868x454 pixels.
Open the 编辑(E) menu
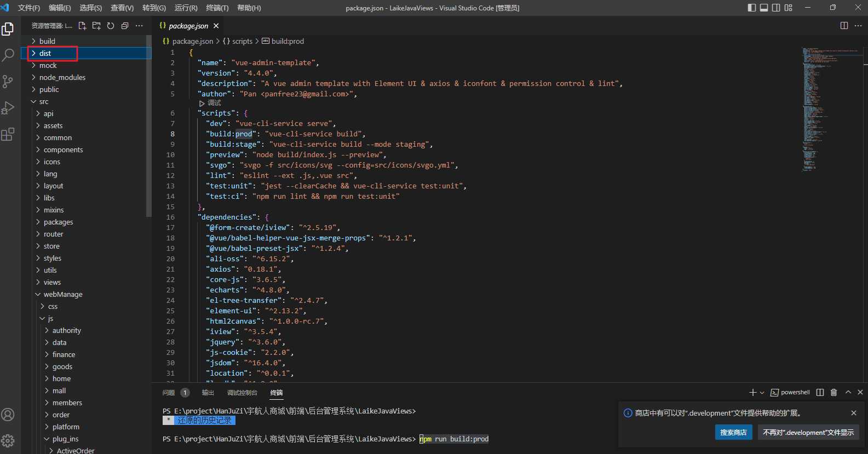click(60, 8)
